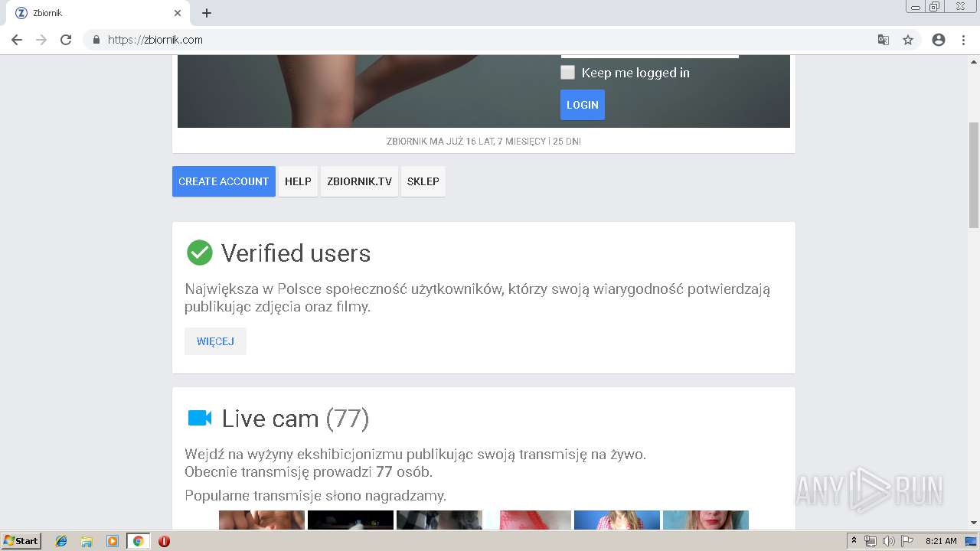Switch to the Chrome taskbar button
980x551 pixels.
click(x=138, y=541)
